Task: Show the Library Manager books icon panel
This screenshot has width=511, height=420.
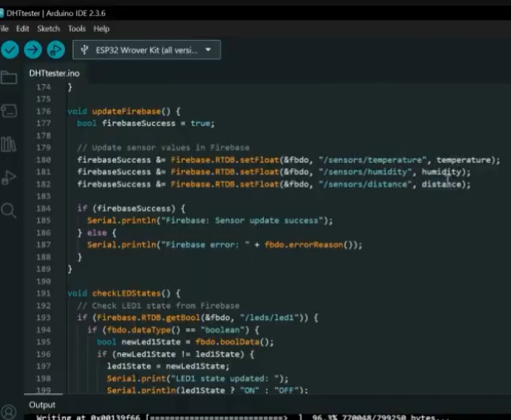Action: [8, 144]
